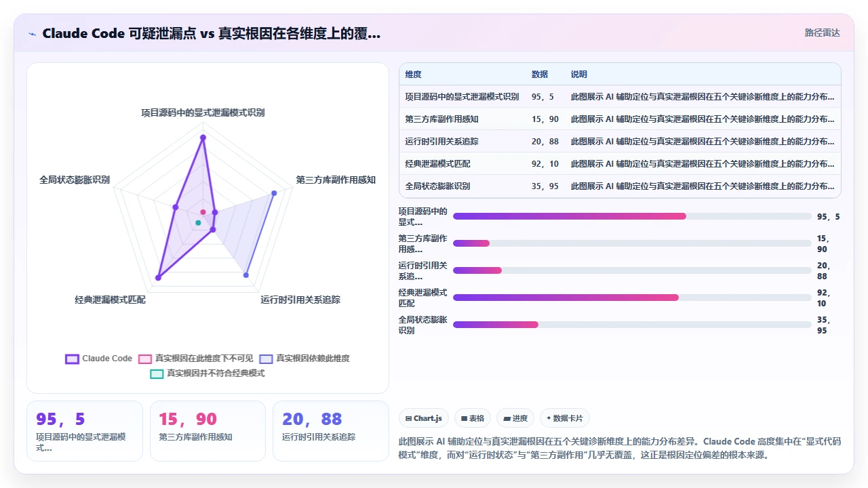Image resolution: width=868 pixels, height=488 pixels.
Task: Click the 项目源码中的显式 progress bar
Action: (632, 216)
